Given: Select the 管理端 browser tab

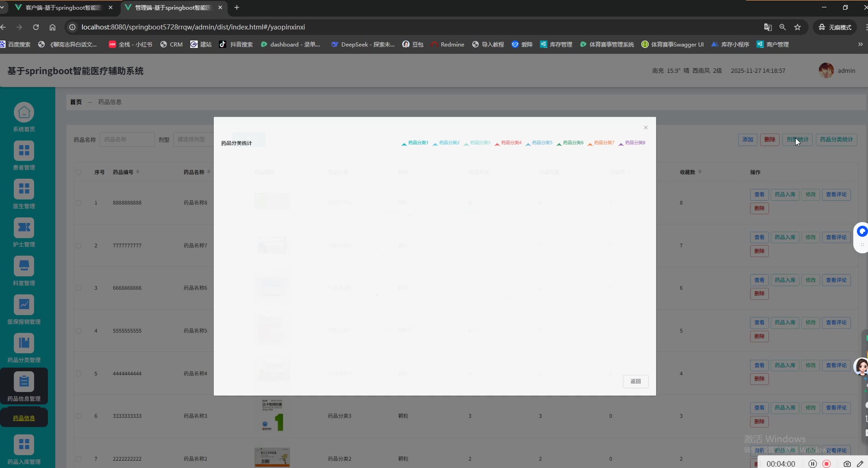Looking at the screenshot, I should tap(173, 7).
